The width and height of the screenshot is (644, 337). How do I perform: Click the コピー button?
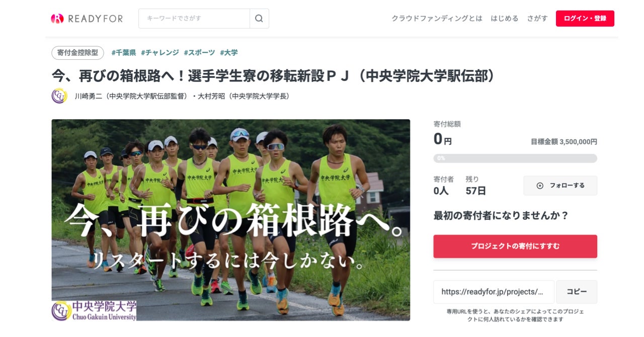point(577,292)
